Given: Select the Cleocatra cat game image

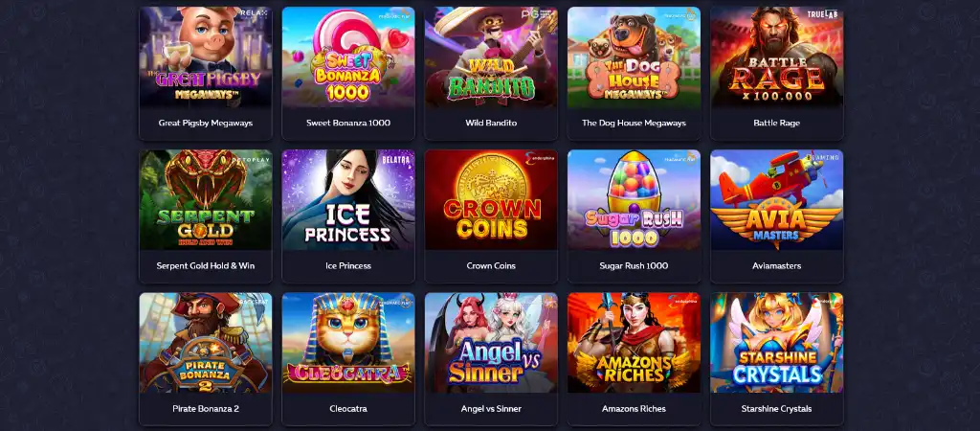Looking at the screenshot, I should pyautogui.click(x=348, y=343).
